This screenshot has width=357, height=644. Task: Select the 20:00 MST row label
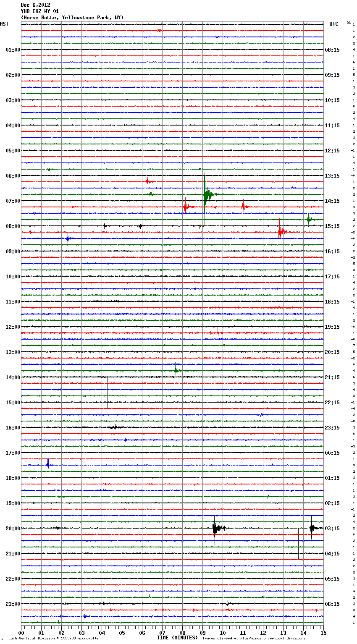13,529
